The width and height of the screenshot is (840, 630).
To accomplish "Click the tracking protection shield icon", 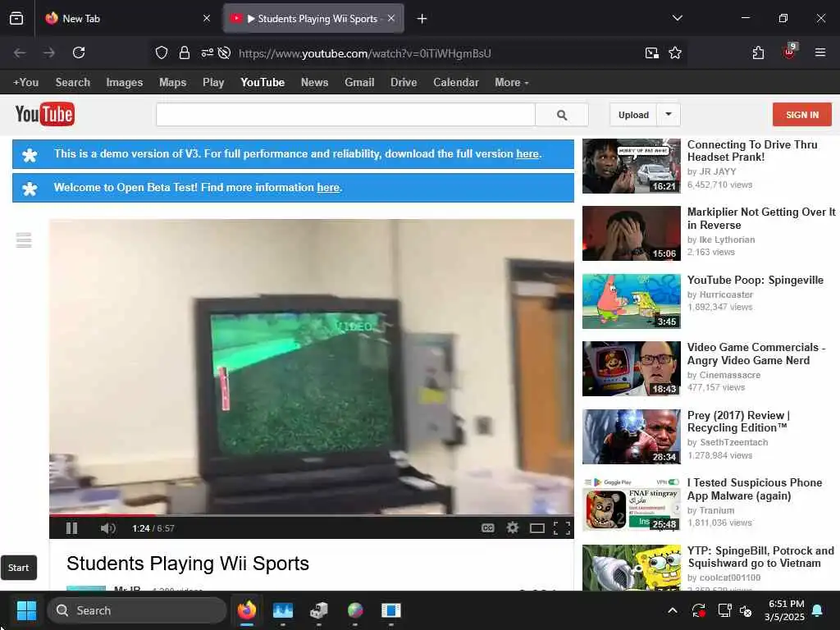I will tap(162, 52).
